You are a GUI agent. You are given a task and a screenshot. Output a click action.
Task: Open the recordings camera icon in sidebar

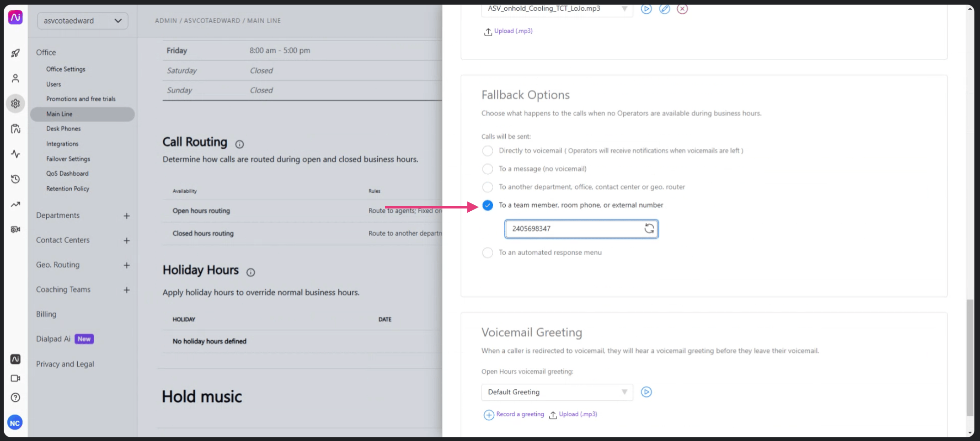click(x=15, y=229)
